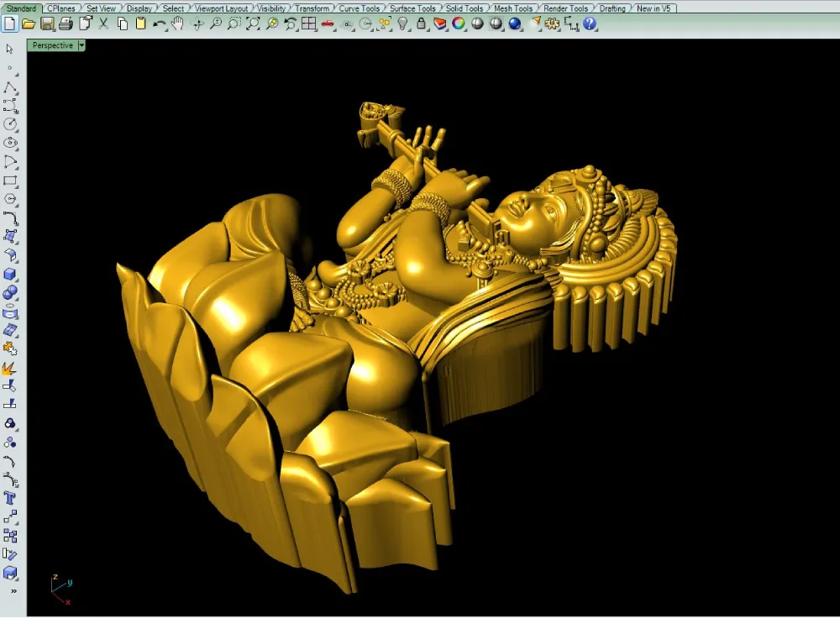
Task: Select the Rectangle tool in sidebar
Action: pos(10,181)
